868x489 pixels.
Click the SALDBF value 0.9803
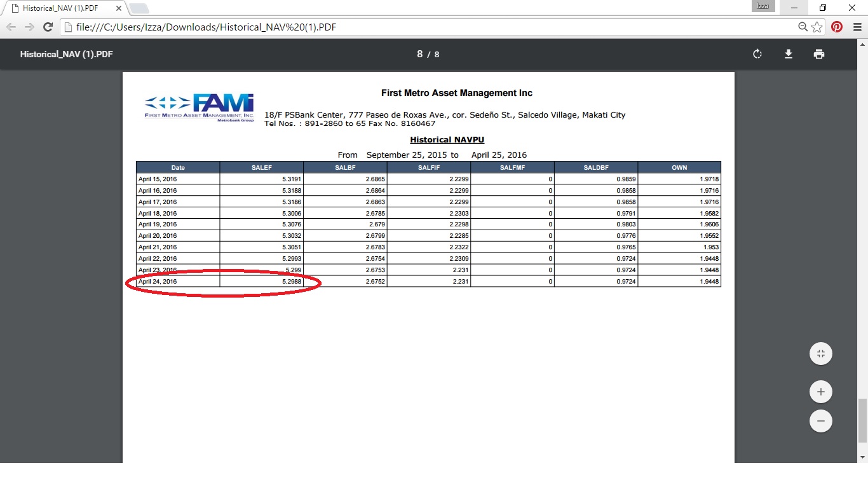tap(626, 224)
